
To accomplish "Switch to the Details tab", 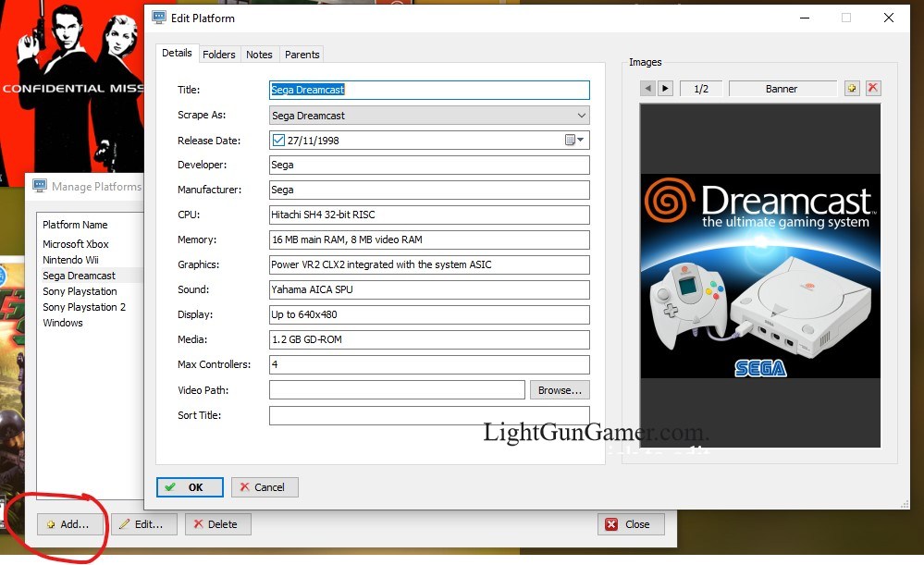I will click(177, 53).
